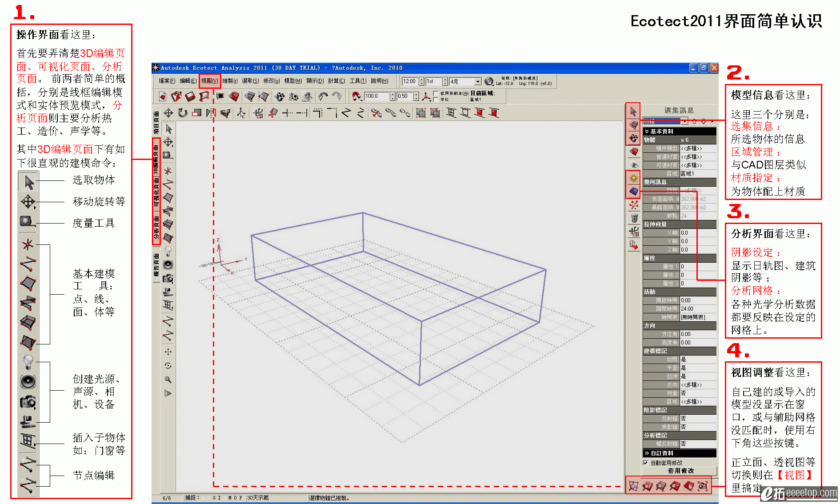Click the up arrow beside 物體 dropdown
Viewport: 840px width, 504px height.
[x=694, y=121]
